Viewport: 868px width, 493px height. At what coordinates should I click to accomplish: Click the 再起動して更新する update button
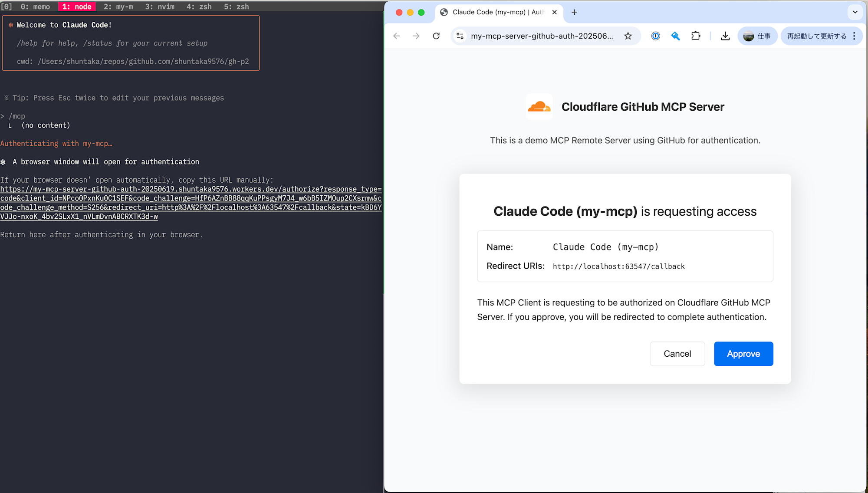coord(816,36)
